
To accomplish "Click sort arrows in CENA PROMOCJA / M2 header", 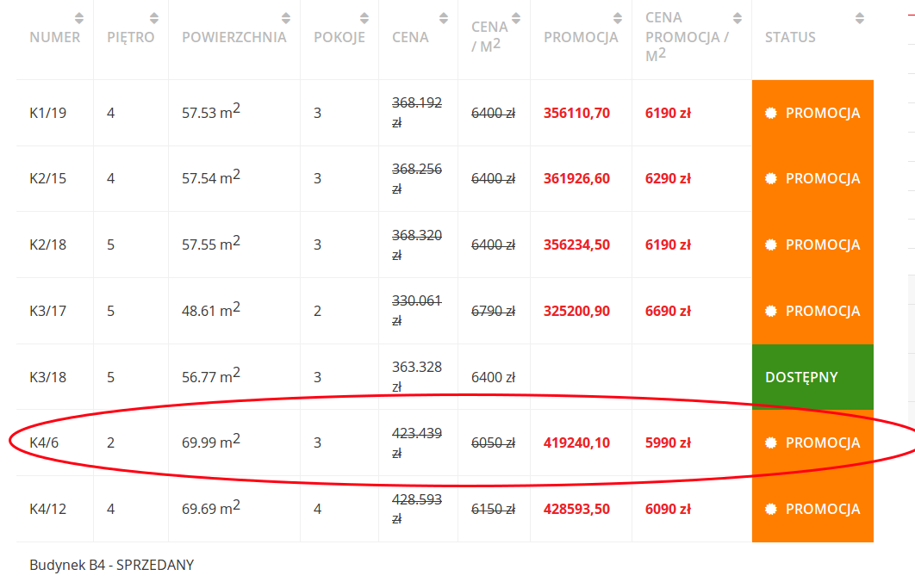I will tap(737, 18).
